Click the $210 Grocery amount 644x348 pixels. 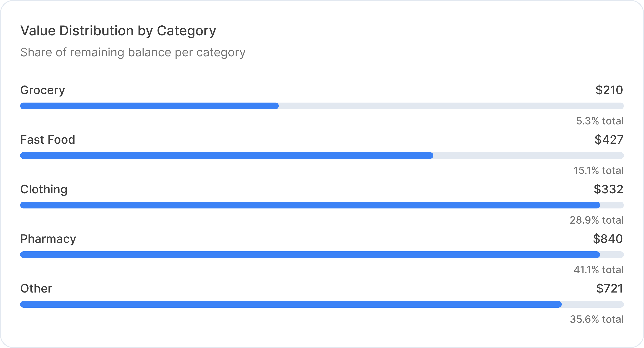(609, 90)
